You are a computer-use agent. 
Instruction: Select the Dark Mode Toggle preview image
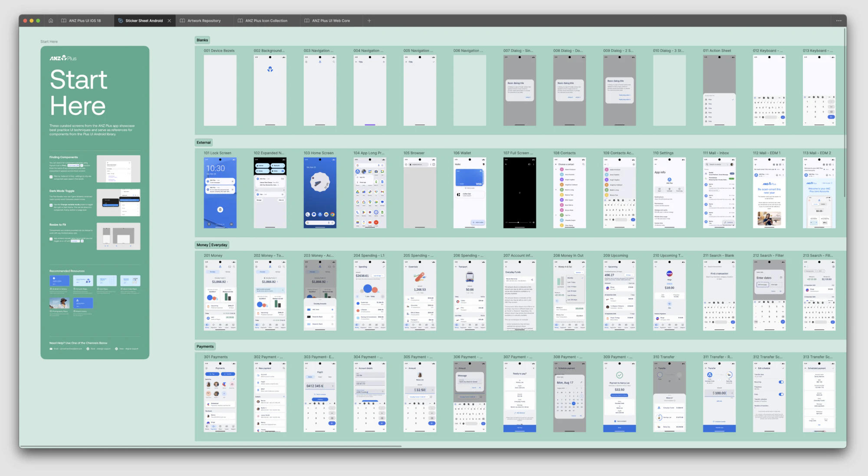118,202
